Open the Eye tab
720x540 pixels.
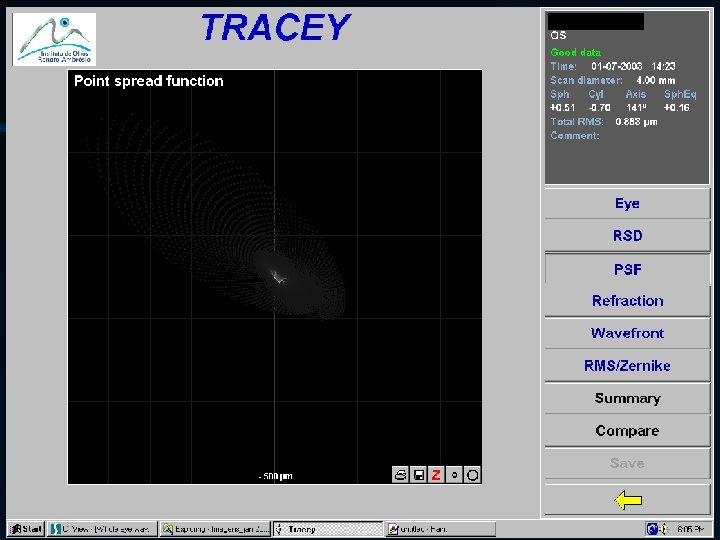tap(627, 203)
